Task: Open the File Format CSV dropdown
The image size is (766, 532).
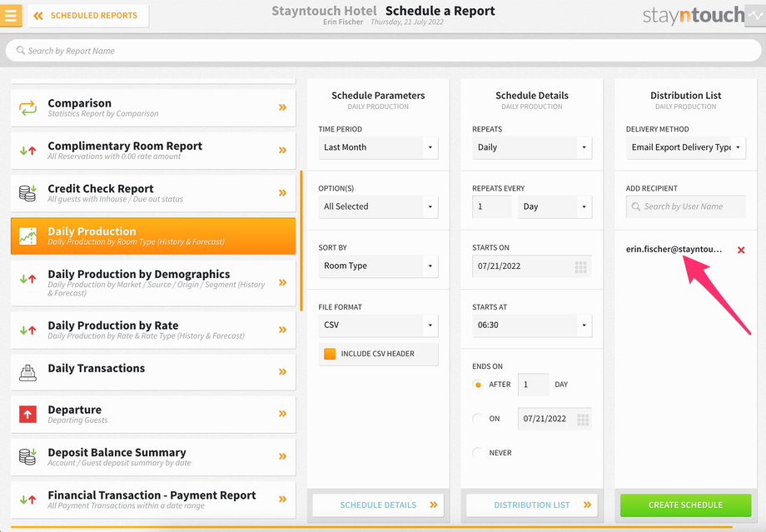Action: (x=378, y=325)
